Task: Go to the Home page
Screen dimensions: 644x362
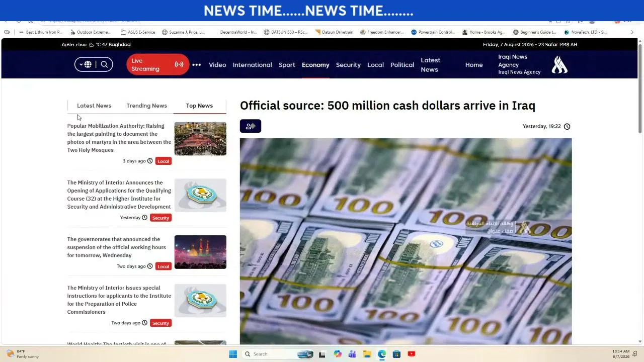Action: pyautogui.click(x=474, y=65)
